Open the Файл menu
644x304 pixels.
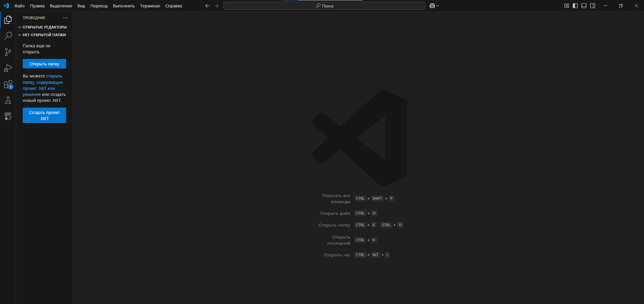[x=19, y=6]
